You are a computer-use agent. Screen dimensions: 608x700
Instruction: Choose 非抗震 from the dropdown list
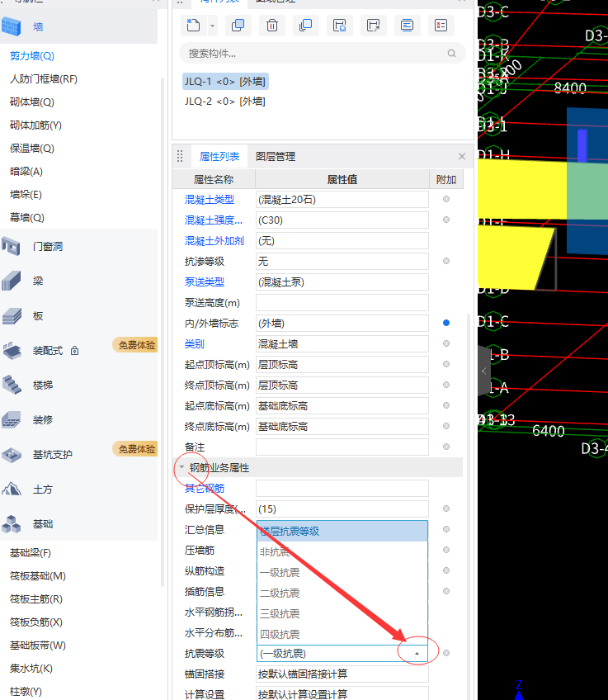[342, 551]
